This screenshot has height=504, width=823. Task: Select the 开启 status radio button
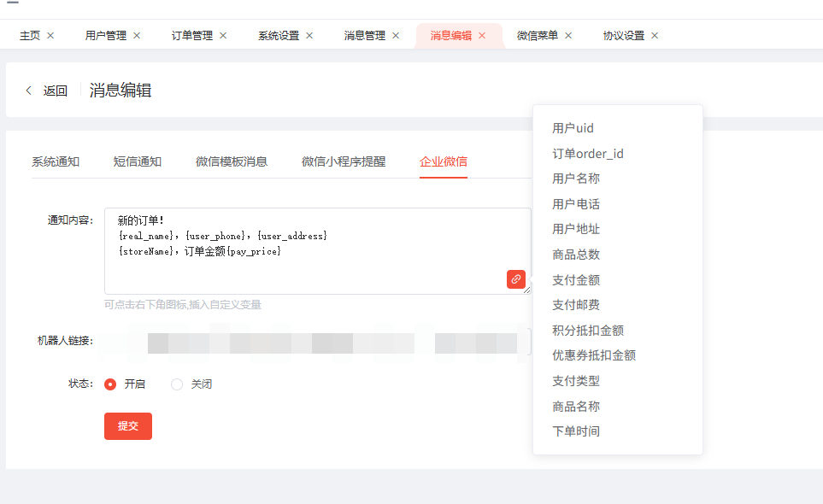point(110,384)
